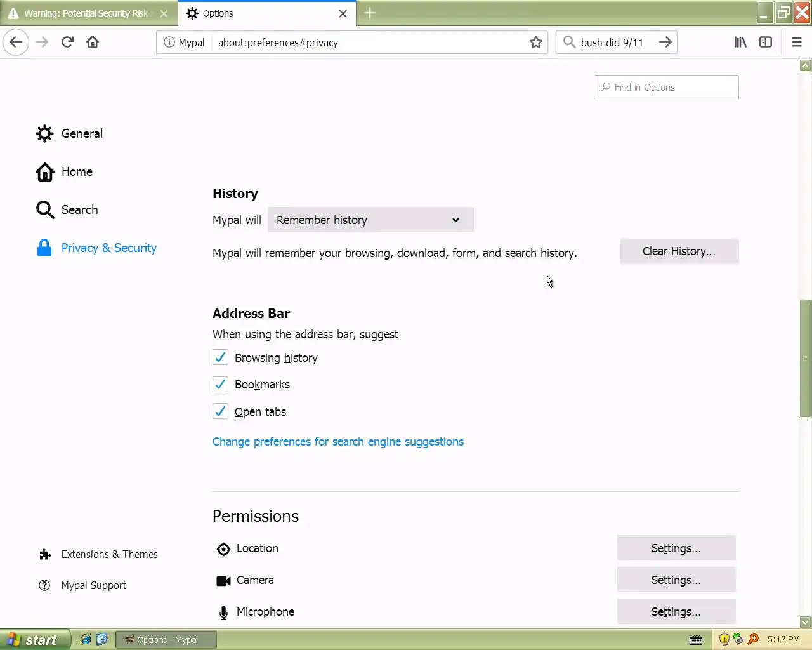
Task: Uncheck the Browsing history checkbox
Action: 220,357
